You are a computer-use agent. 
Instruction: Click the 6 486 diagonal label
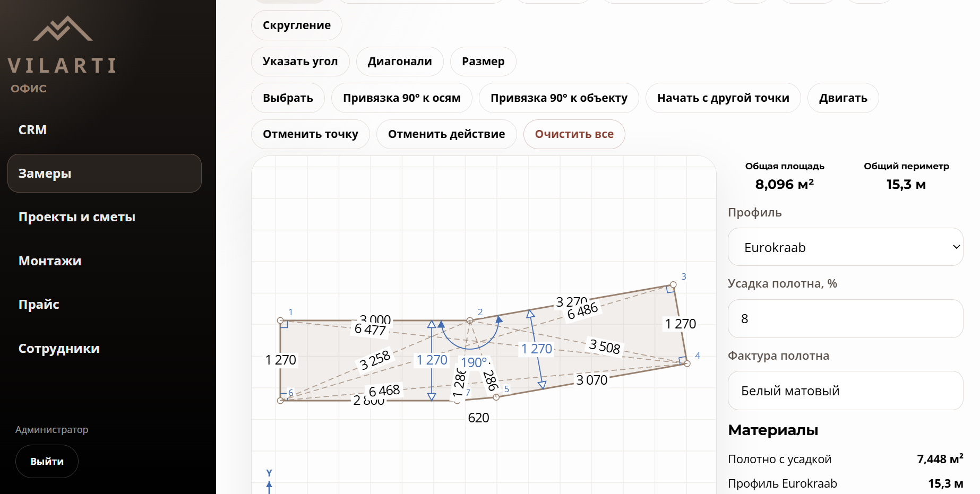pos(582,311)
